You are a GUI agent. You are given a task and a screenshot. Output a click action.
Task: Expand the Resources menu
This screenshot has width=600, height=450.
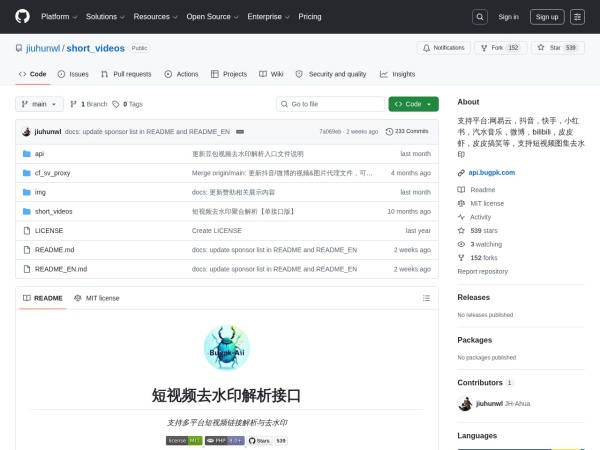155,16
